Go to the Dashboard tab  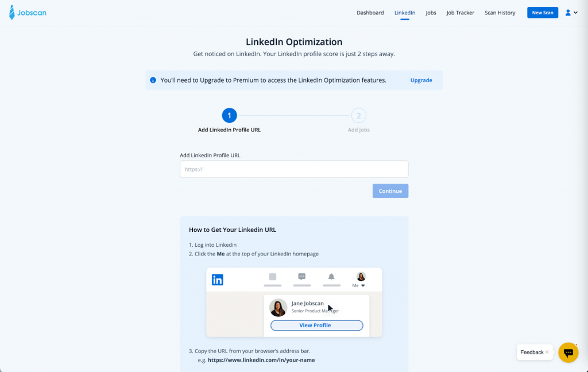click(370, 13)
